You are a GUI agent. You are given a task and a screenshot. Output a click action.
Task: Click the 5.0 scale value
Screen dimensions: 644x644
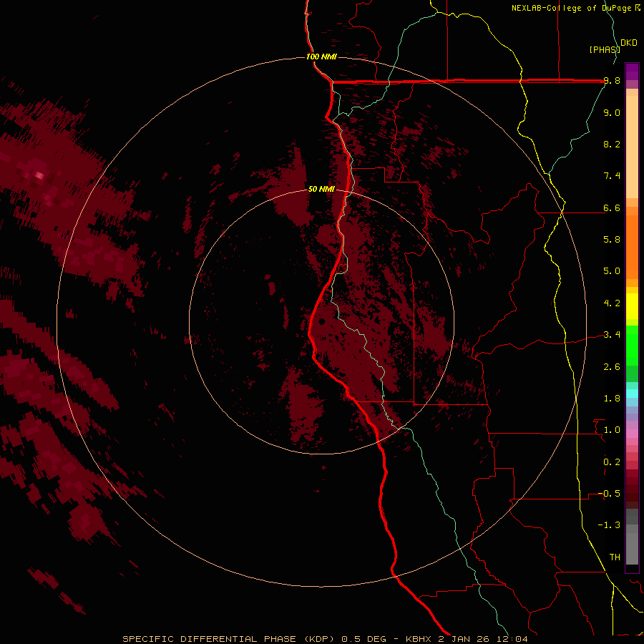pos(612,271)
